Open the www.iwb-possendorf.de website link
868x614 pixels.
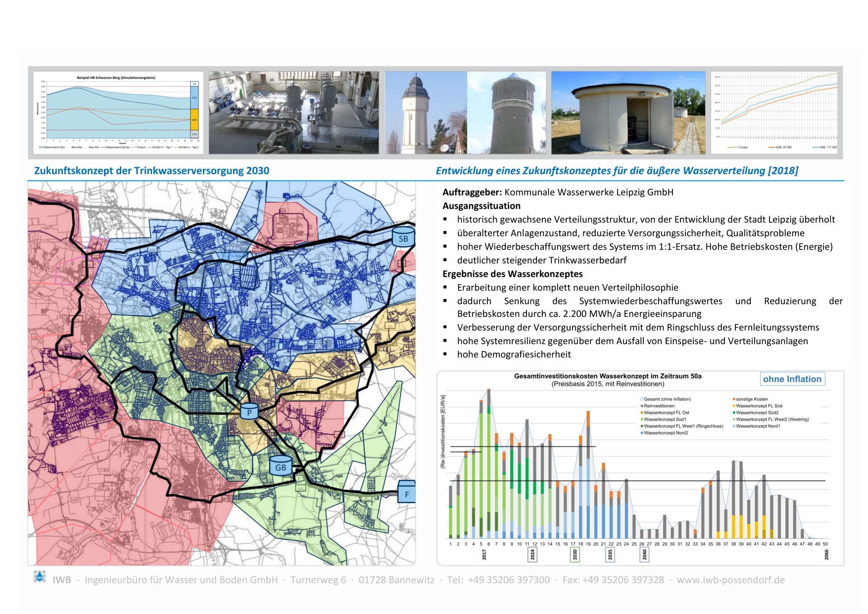coord(730,580)
